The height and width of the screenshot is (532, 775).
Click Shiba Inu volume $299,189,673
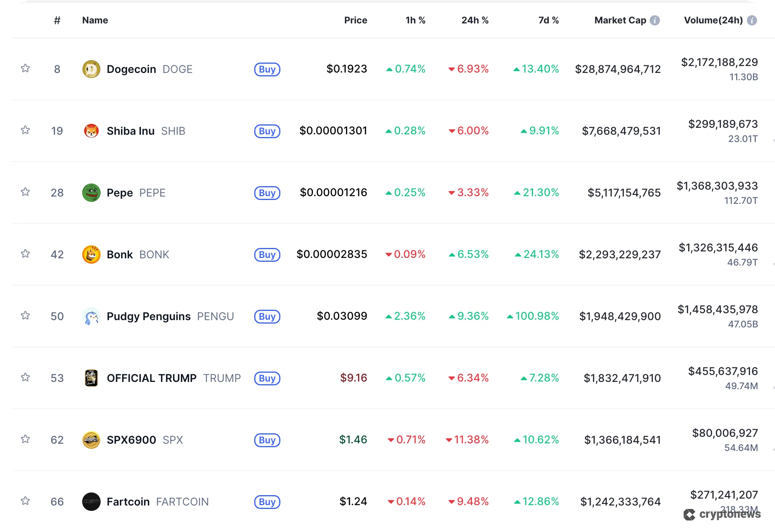point(723,124)
